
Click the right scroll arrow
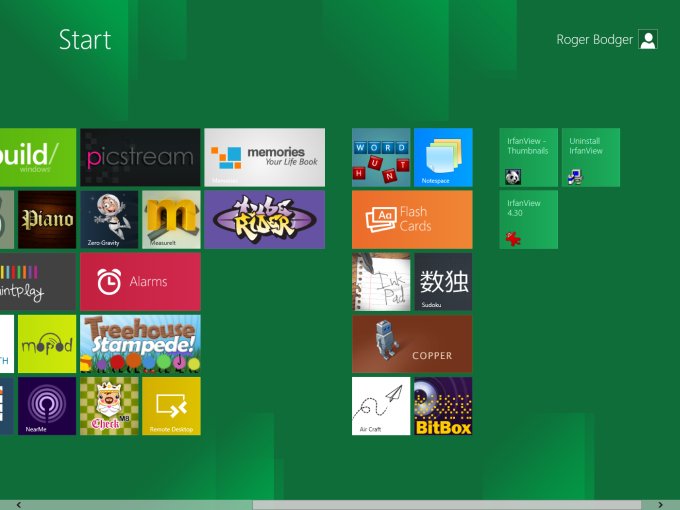point(660,505)
